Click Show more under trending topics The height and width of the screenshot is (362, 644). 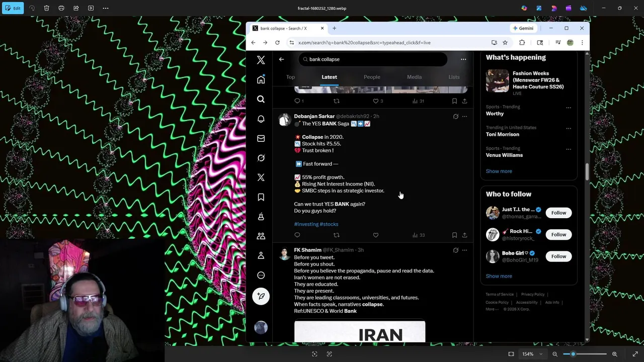coord(499,171)
